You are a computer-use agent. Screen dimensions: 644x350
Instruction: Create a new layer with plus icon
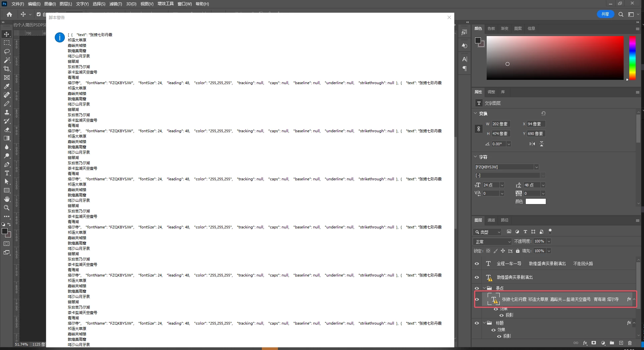(x=621, y=343)
